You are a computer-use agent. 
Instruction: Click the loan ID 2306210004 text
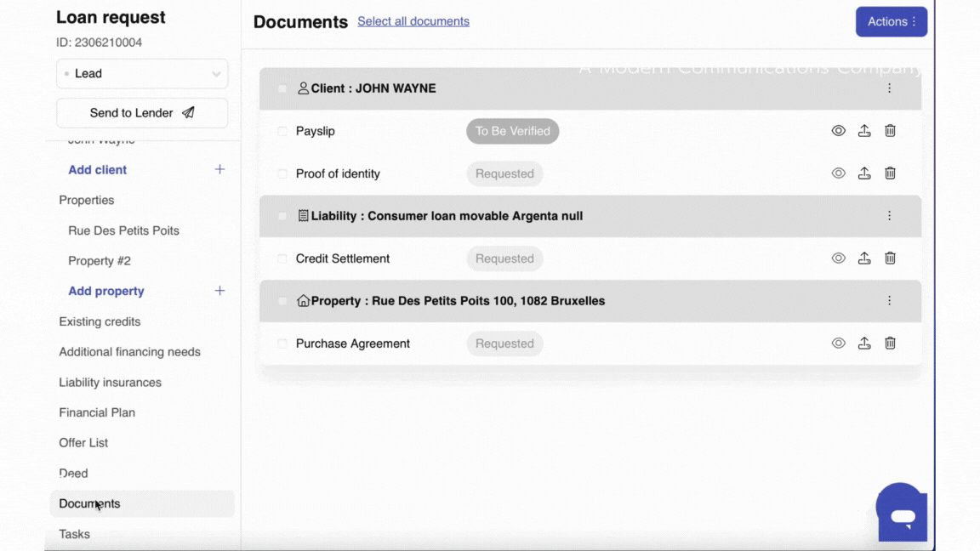click(x=100, y=43)
